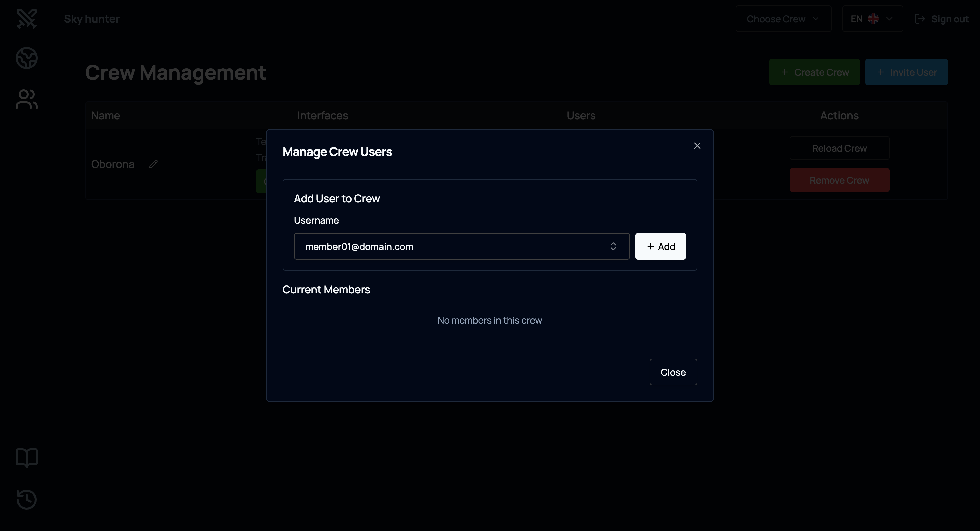Click the crossed swords Sky hunter logo
Image resolution: width=980 pixels, height=531 pixels.
pyautogui.click(x=27, y=19)
